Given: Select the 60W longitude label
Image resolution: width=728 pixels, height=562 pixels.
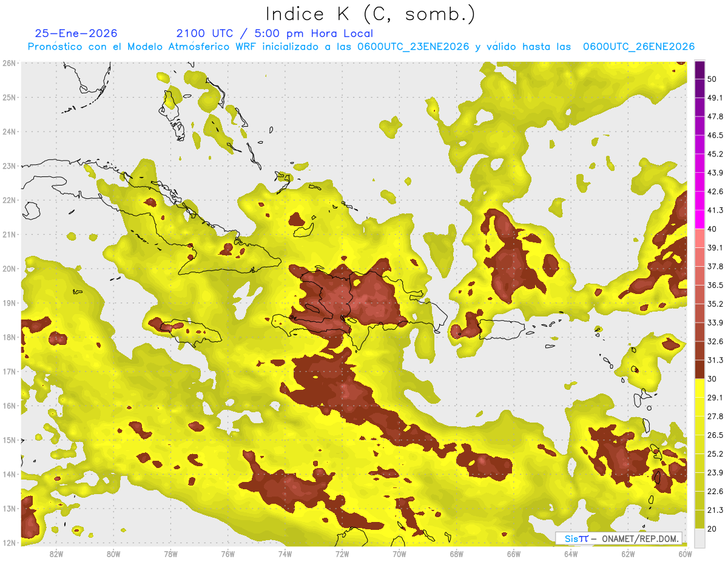Looking at the screenshot, I should point(686,554).
